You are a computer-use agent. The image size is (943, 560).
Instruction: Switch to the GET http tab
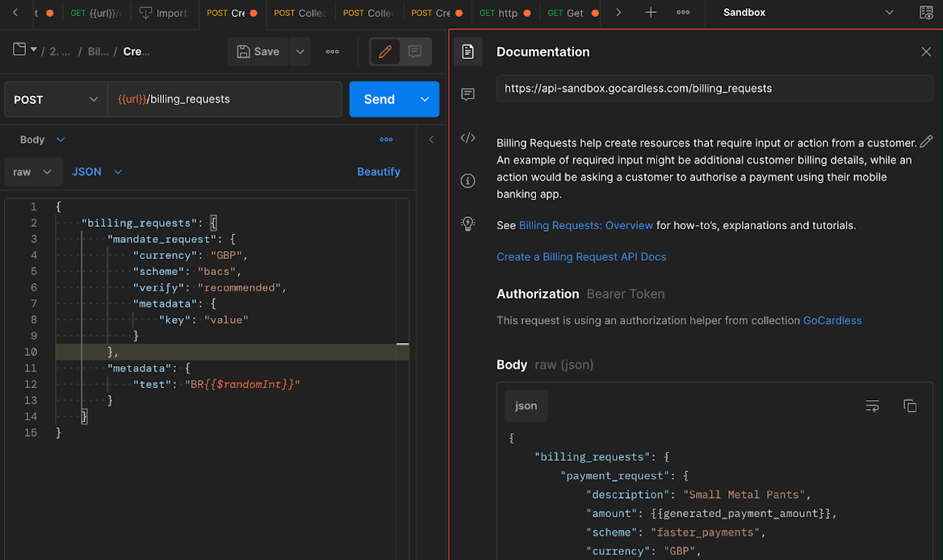(504, 13)
